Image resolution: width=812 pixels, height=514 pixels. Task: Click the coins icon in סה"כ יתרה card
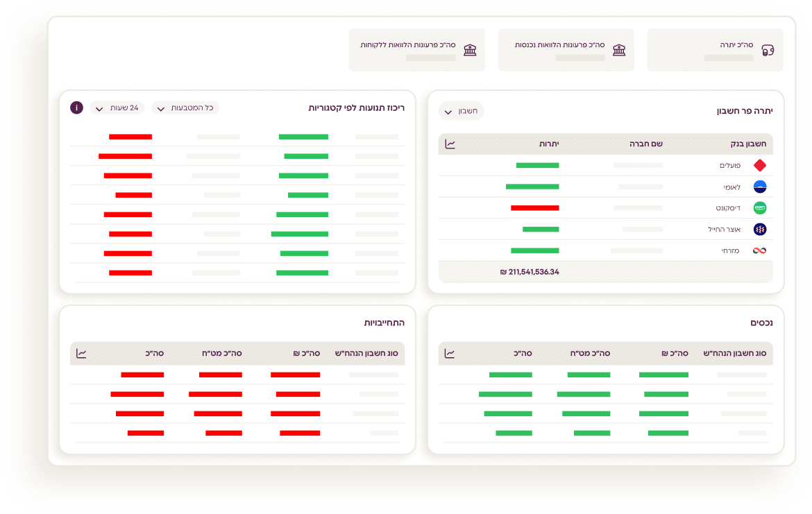(x=768, y=50)
